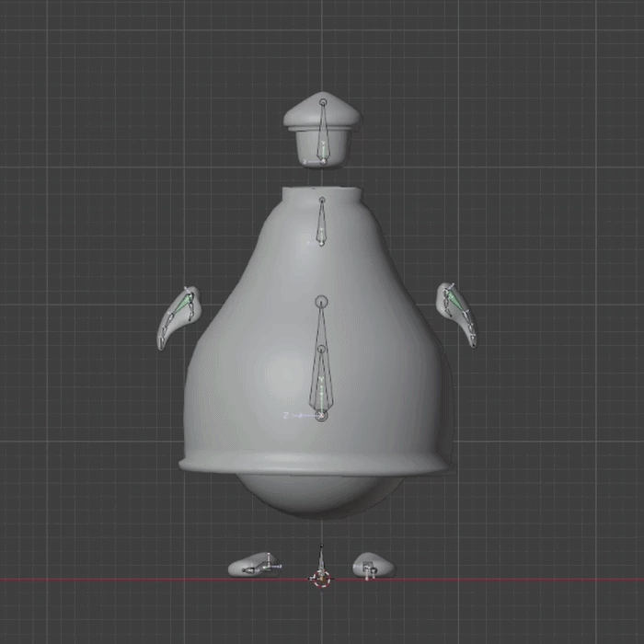Select the large spine bone in the body center
Viewport: 644px width, 644px height.
[321, 357]
